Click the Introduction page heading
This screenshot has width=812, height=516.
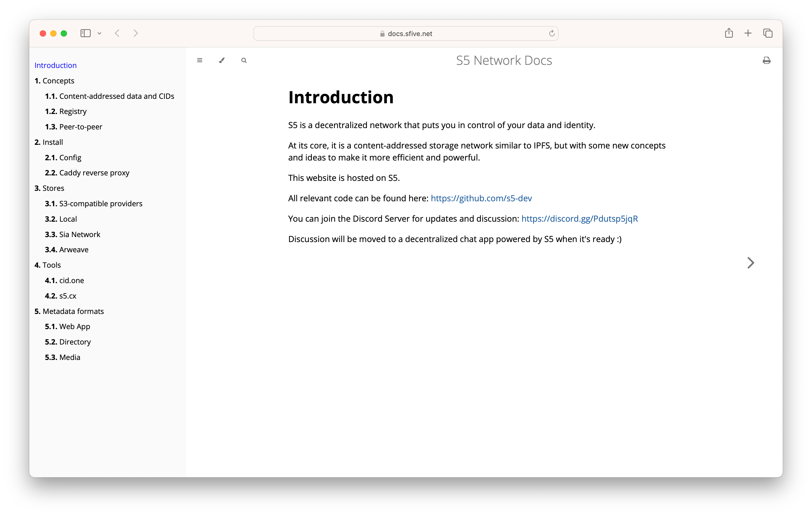pyautogui.click(x=341, y=98)
